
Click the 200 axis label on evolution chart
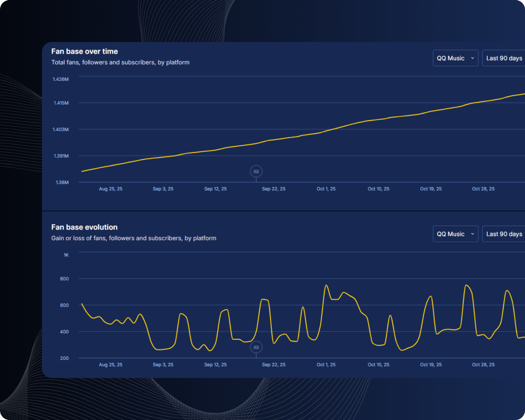(x=64, y=358)
